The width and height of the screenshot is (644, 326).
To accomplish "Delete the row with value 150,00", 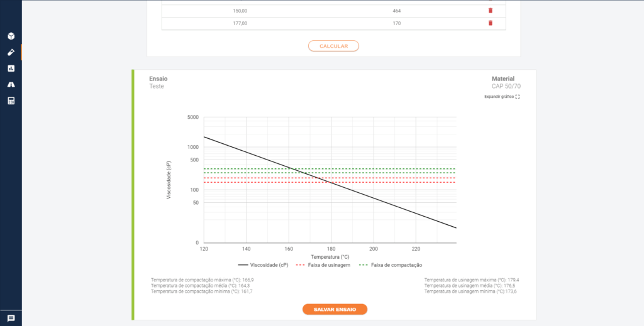I will pos(491,11).
